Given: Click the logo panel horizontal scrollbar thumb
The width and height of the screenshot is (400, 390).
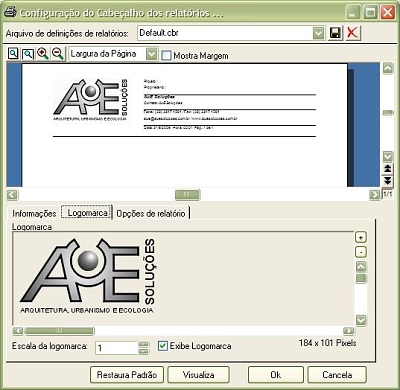Looking at the screenshot, I should coord(59,331).
